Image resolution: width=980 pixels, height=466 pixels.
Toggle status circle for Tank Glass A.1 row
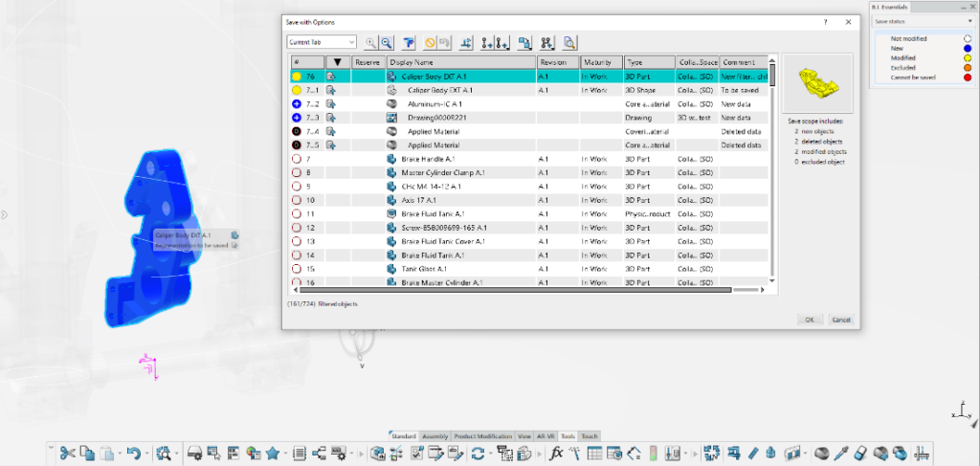click(x=297, y=269)
